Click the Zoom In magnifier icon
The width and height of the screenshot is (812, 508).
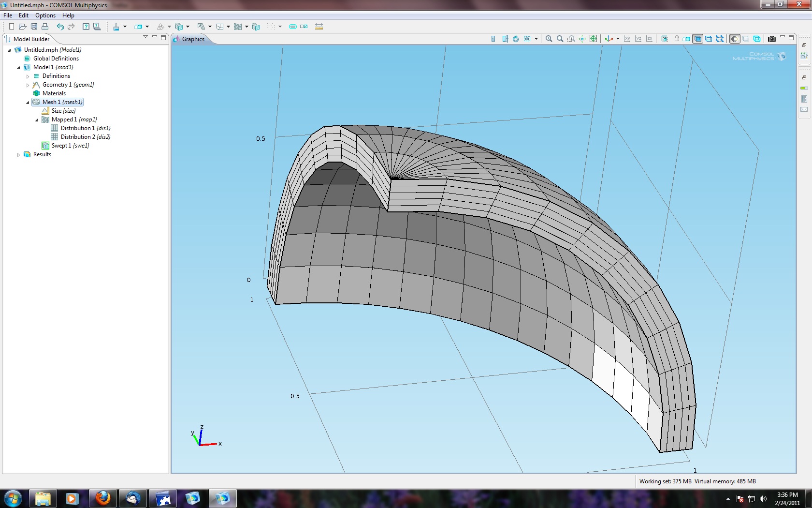click(x=549, y=39)
